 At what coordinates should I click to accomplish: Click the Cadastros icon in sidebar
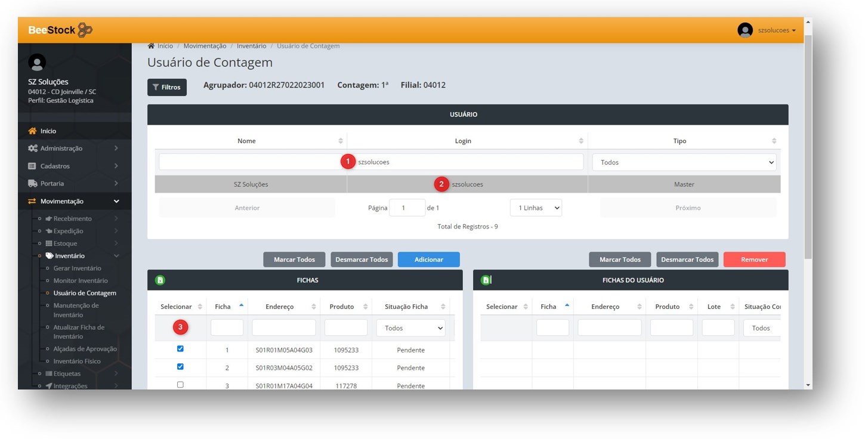(33, 166)
